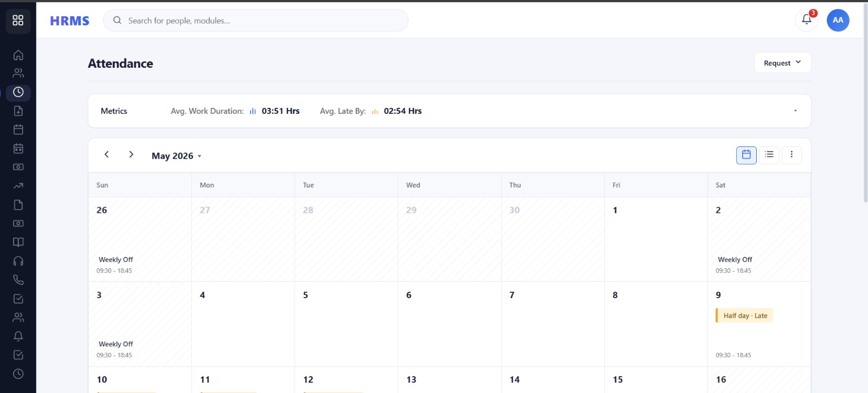Viewport: 868px width, 393px height.
Task: Open the AA profile avatar
Action: (x=838, y=20)
